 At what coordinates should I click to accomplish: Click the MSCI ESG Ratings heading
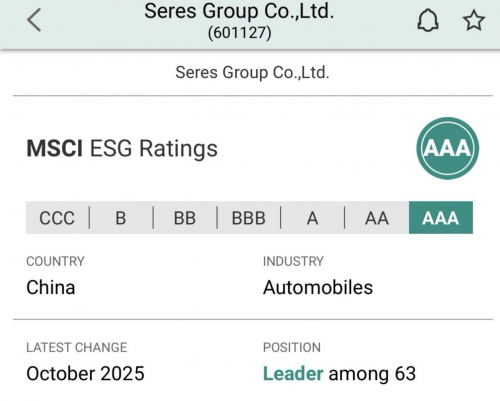122,148
